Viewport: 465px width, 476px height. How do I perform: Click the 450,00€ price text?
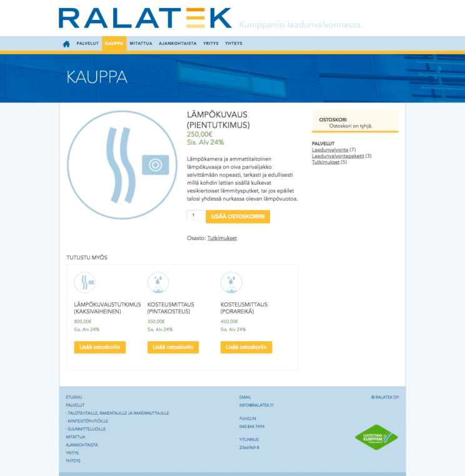tap(229, 322)
